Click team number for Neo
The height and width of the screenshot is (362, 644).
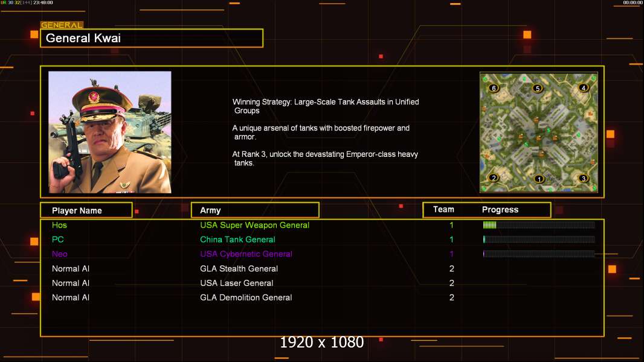(451, 254)
